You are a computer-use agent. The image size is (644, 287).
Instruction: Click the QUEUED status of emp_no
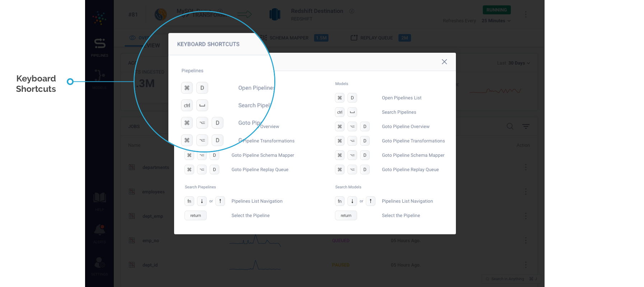click(341, 241)
